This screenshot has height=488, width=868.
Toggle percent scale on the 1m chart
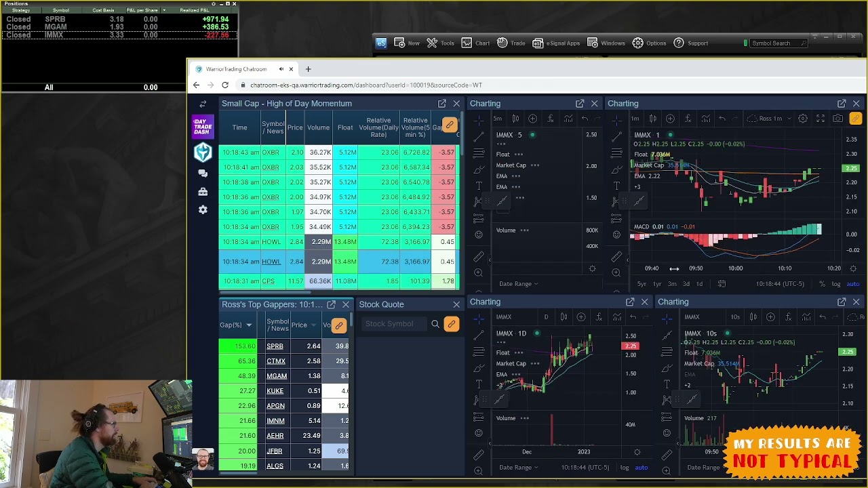(822, 284)
